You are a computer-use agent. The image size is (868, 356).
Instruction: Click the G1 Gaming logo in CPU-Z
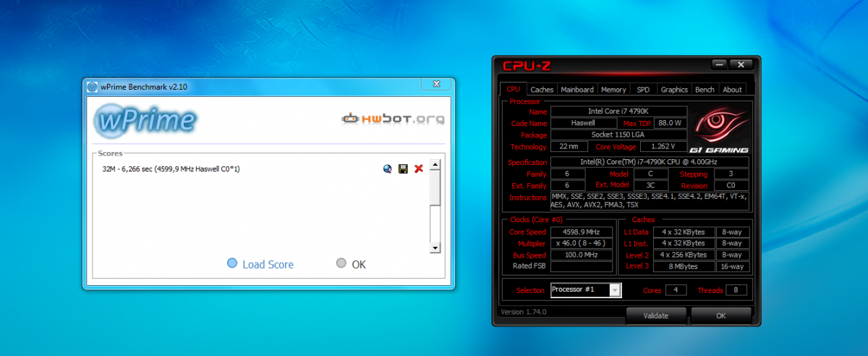click(x=720, y=130)
